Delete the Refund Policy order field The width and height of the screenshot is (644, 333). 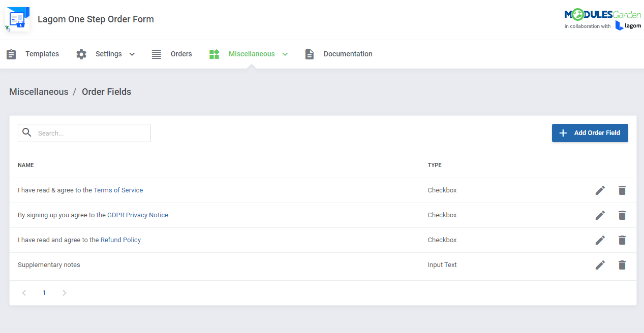(622, 240)
